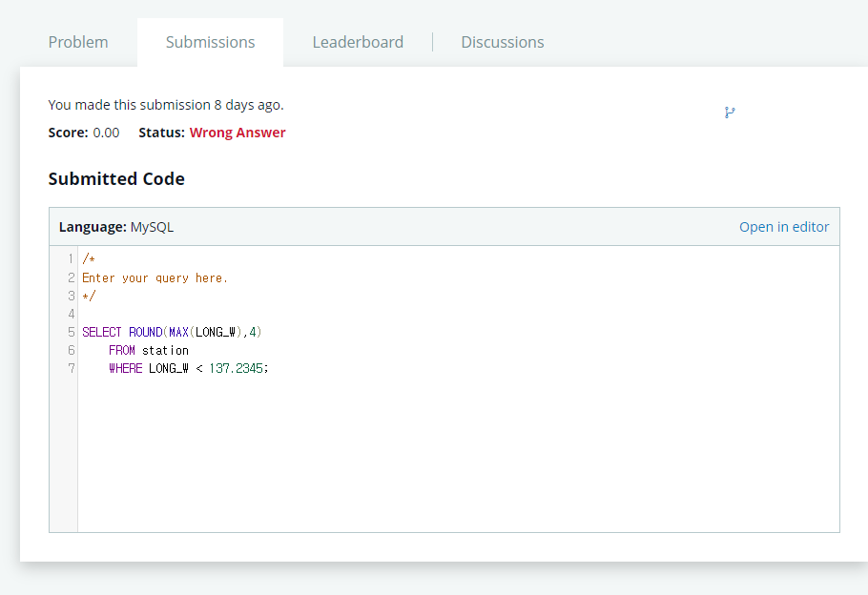Switch to the Submissions tab
The image size is (868, 595).
(x=211, y=42)
